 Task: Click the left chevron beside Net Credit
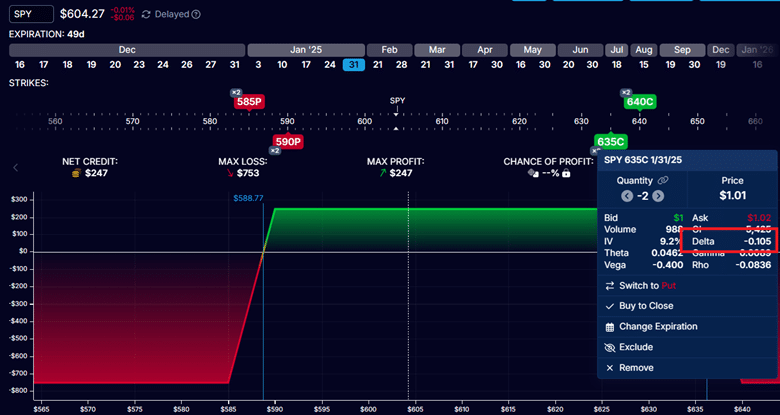(15, 168)
